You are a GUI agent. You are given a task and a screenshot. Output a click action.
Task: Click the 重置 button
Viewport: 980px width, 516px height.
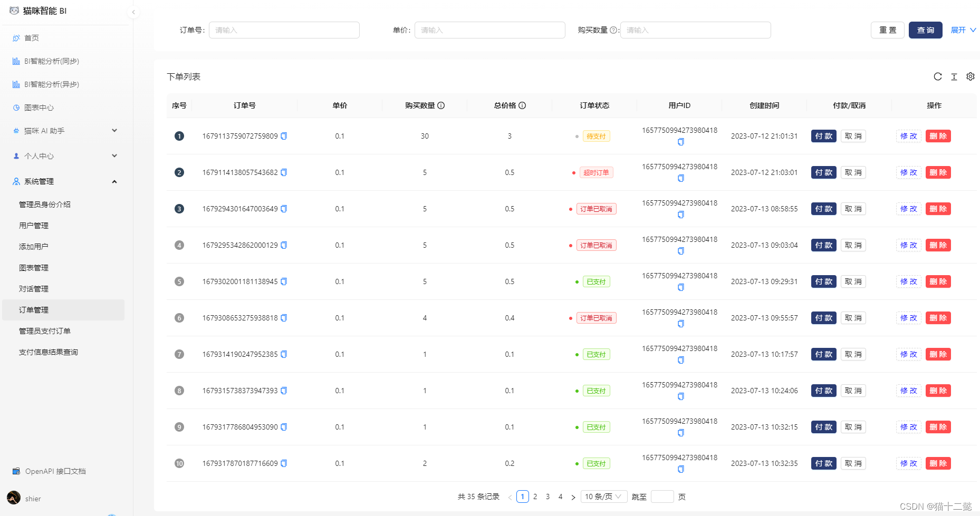888,30
